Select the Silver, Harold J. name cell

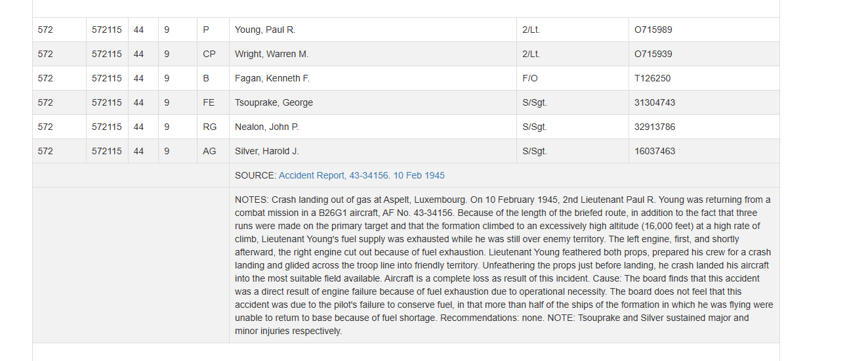pos(266,151)
